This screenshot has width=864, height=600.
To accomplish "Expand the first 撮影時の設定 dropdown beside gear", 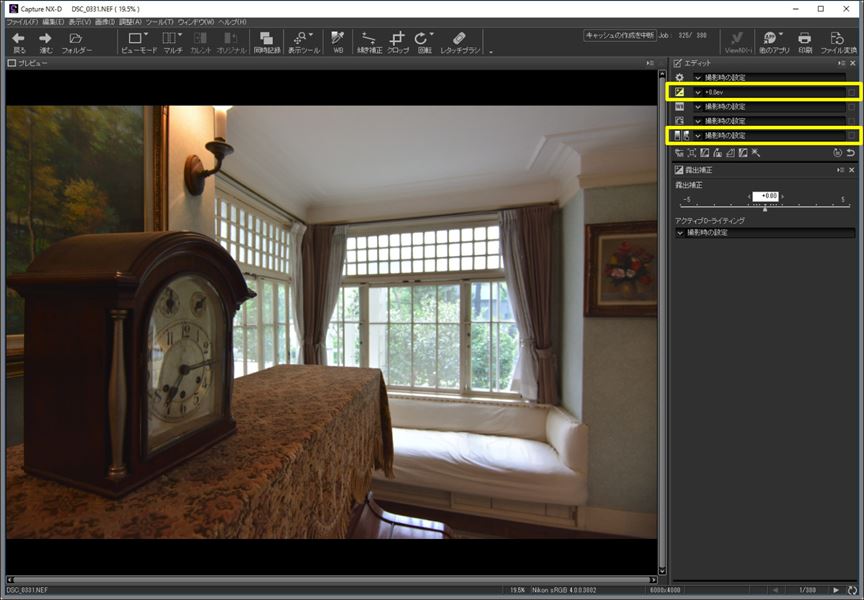I will 769,78.
